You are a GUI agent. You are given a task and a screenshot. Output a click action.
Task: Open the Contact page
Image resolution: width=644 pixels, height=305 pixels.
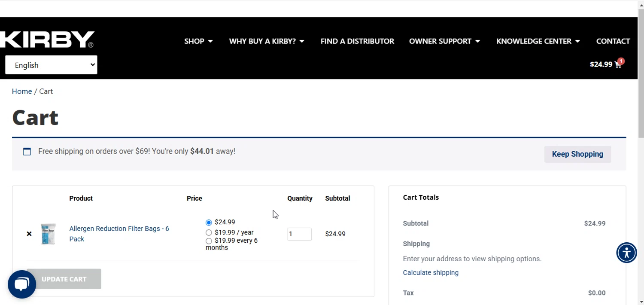click(x=613, y=41)
